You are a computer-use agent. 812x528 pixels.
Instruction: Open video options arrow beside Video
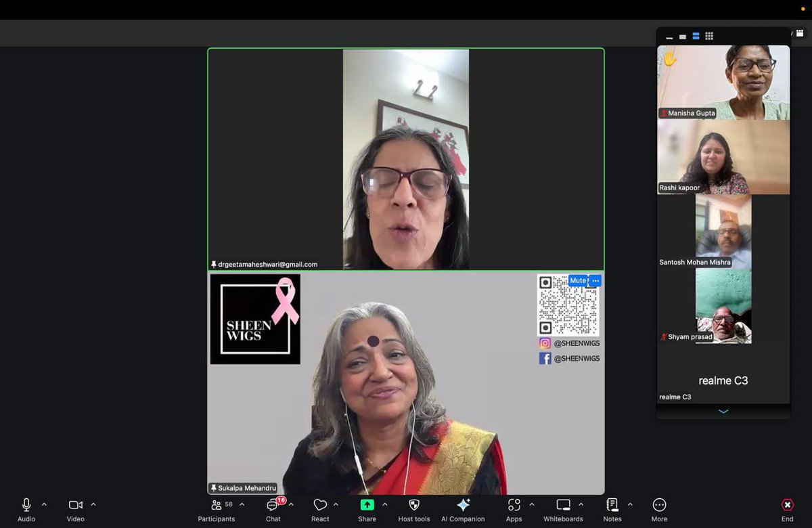pyautogui.click(x=93, y=504)
